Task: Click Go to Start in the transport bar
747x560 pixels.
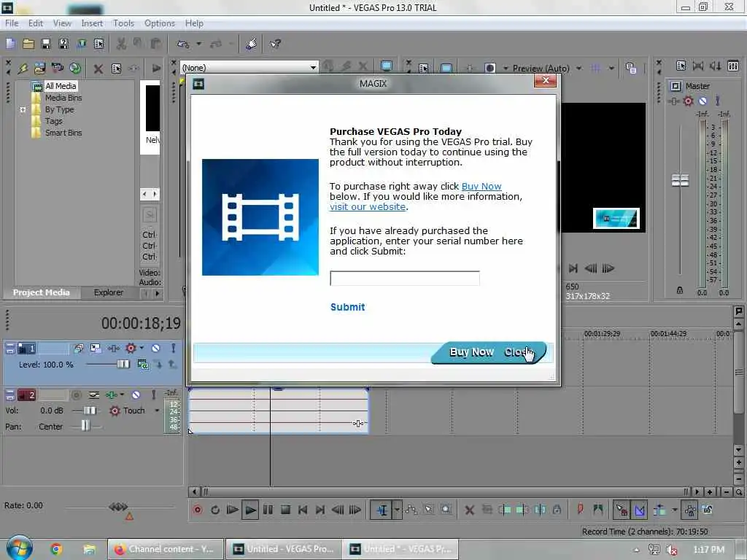Action: click(x=303, y=510)
